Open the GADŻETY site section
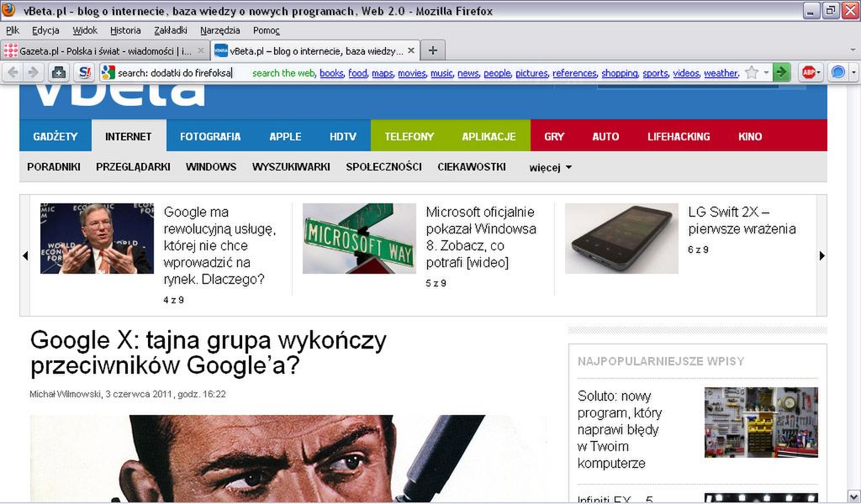861x504 pixels. click(x=55, y=136)
